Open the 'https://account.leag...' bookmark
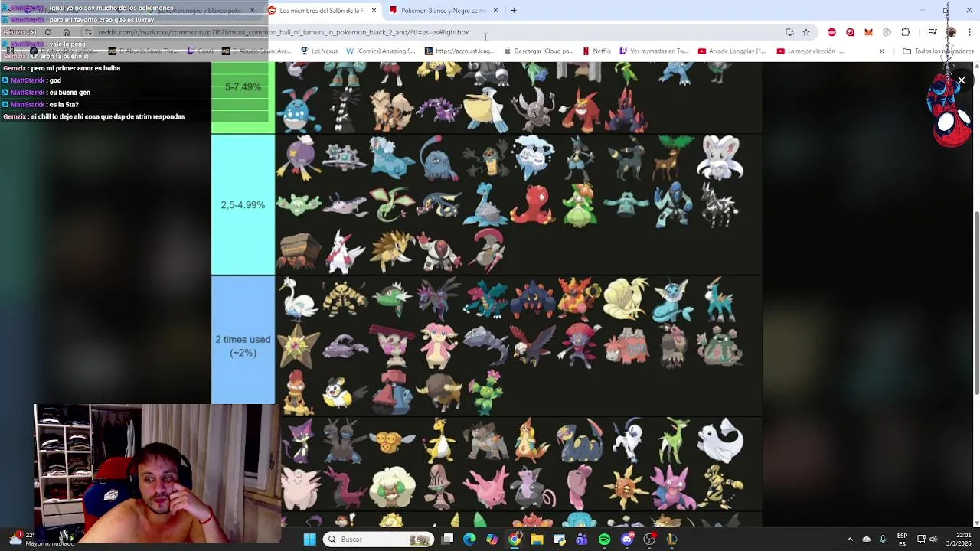Image resolution: width=980 pixels, height=551 pixels. tap(459, 51)
